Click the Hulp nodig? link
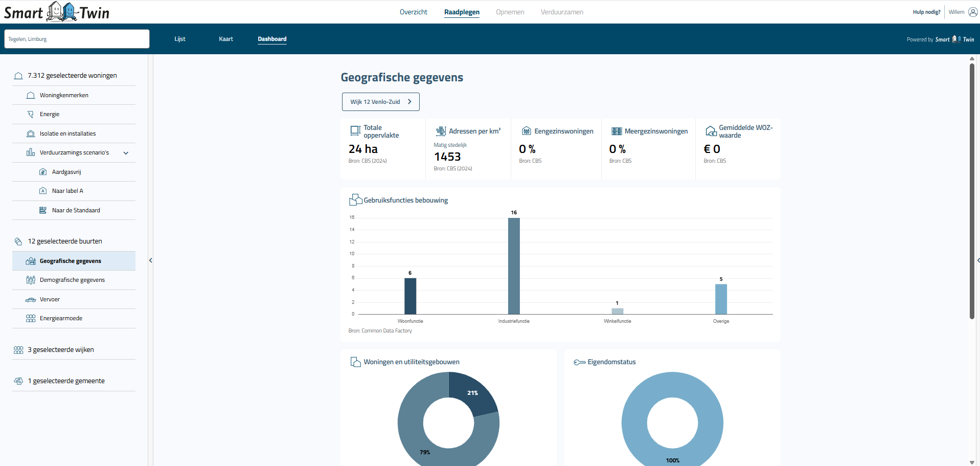 pos(926,12)
